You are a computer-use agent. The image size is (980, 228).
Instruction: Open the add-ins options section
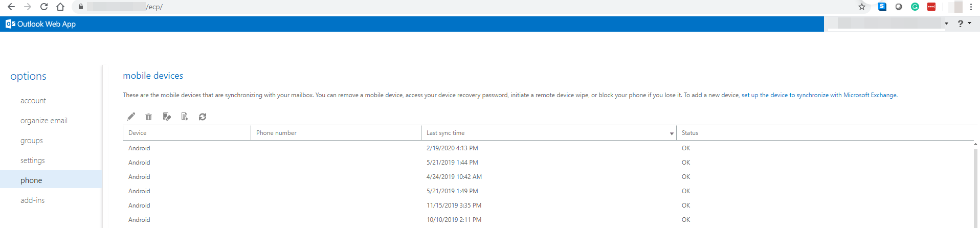33,200
